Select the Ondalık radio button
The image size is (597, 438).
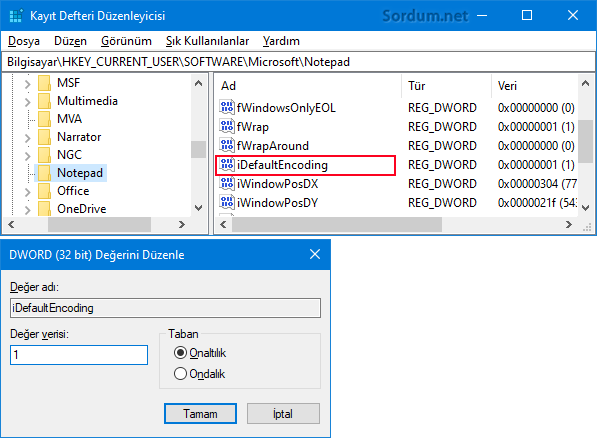(180, 374)
